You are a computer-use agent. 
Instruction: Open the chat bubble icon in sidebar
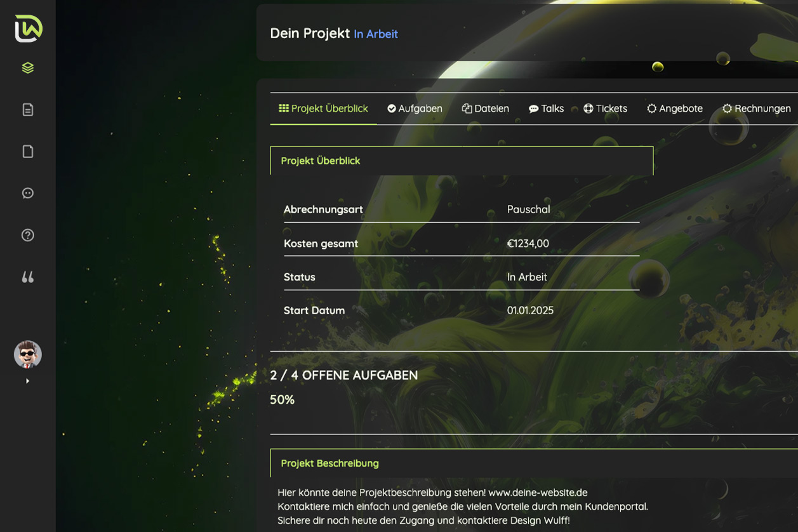[x=28, y=193]
